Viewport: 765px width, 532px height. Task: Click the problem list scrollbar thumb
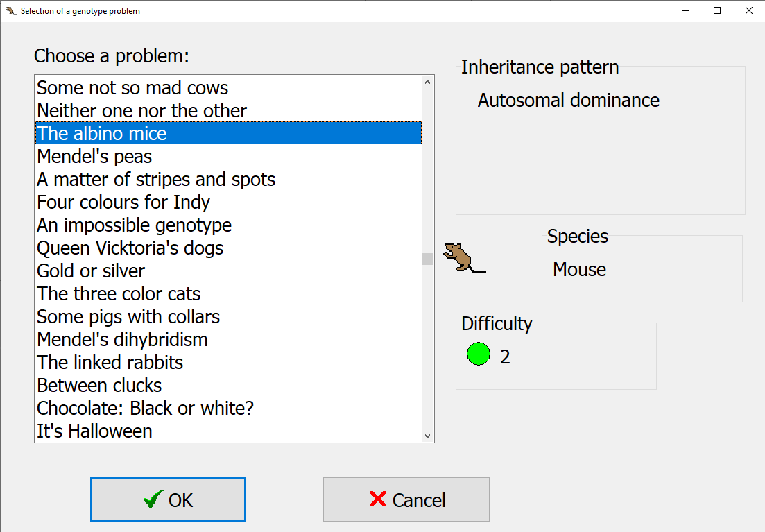[427, 259]
